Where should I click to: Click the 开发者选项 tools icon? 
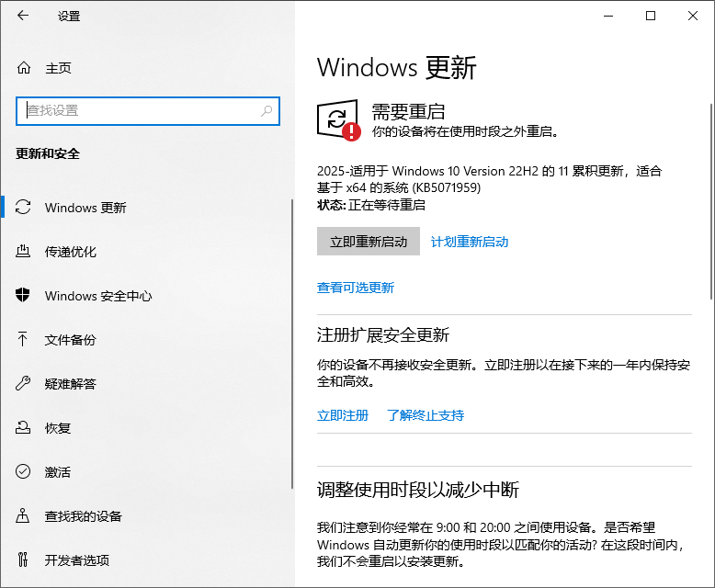coord(23,560)
